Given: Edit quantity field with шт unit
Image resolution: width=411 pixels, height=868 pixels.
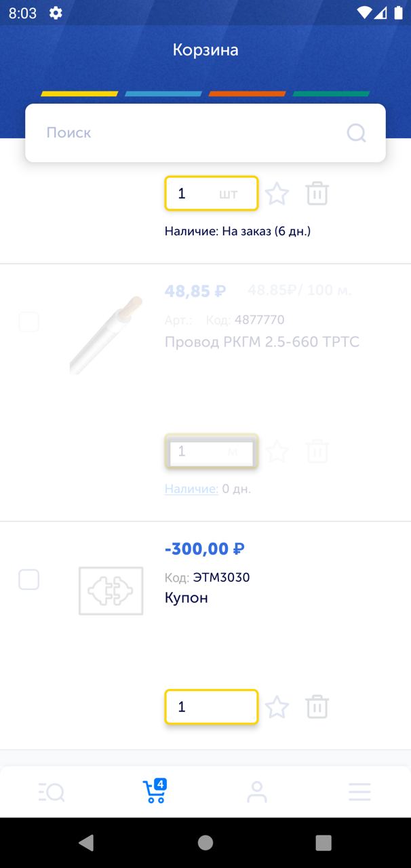Looking at the screenshot, I should click(212, 193).
